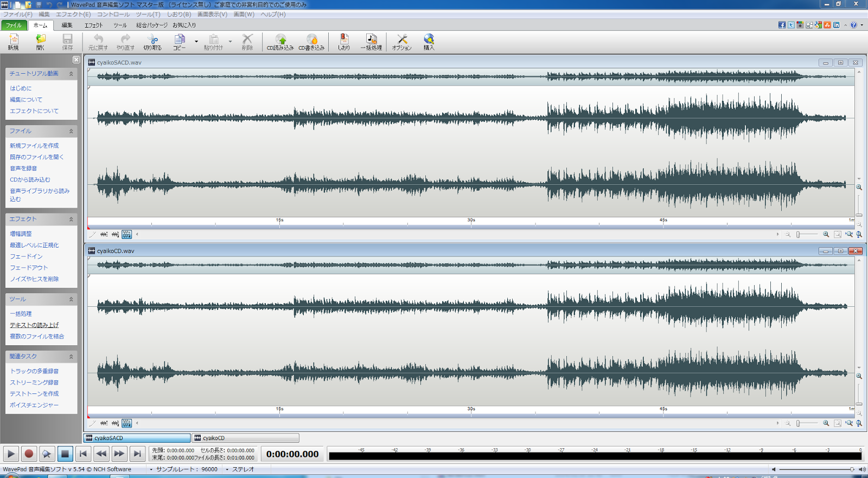
Task: Open the サンプルレート dropdown in status bar
Action: [x=151, y=469]
